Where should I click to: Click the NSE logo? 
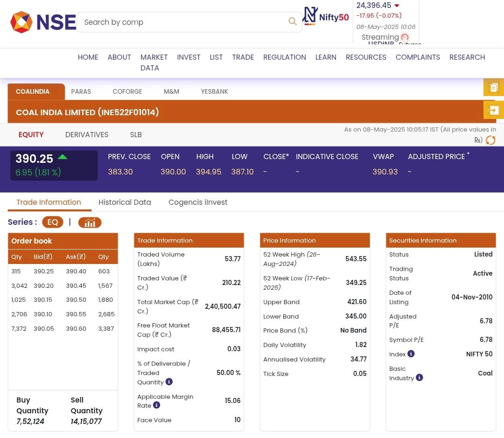[x=43, y=22]
